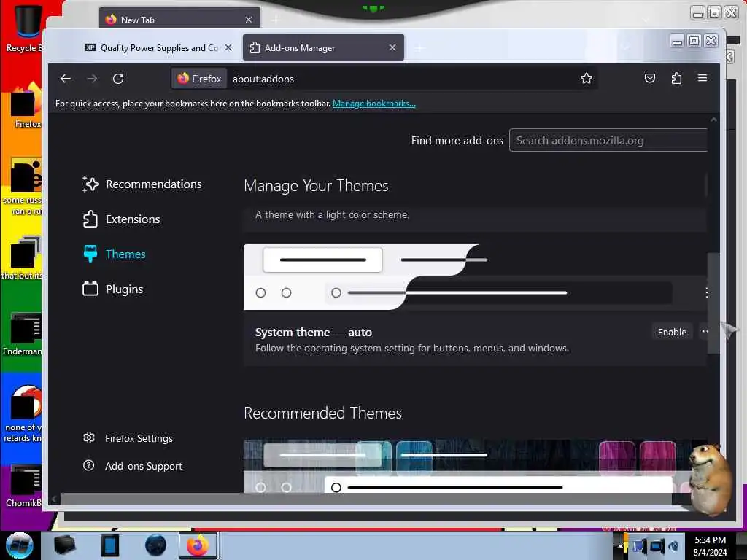Open the Firefox desktop shortcut
Screen dimensions: 747x560
[x=25, y=106]
